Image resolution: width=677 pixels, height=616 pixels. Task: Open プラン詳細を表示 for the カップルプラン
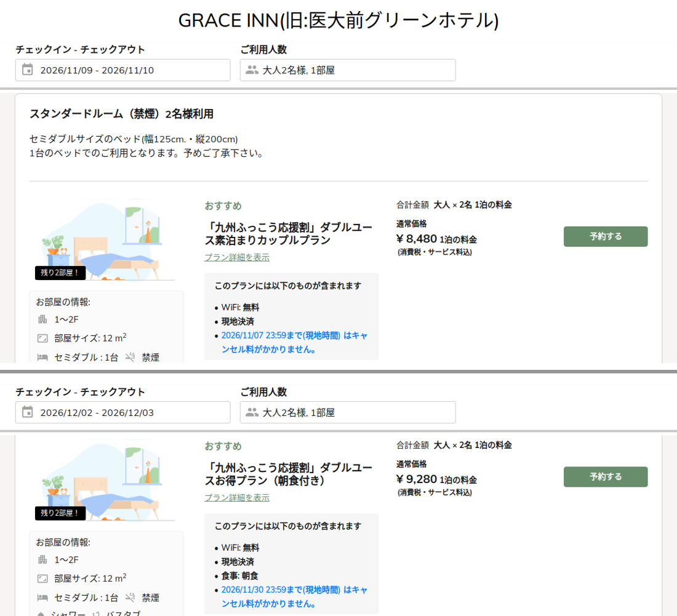point(237,257)
